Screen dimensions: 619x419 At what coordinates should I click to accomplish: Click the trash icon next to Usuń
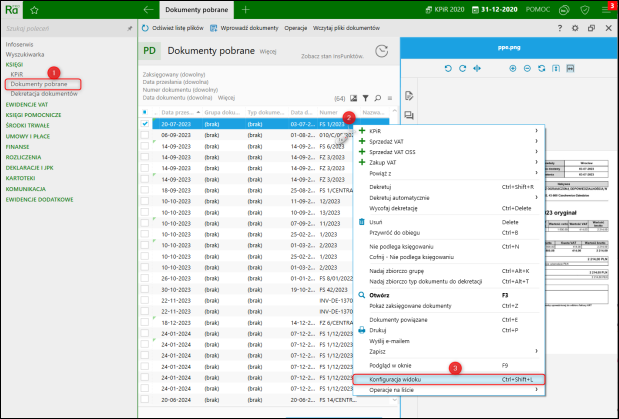click(362, 222)
